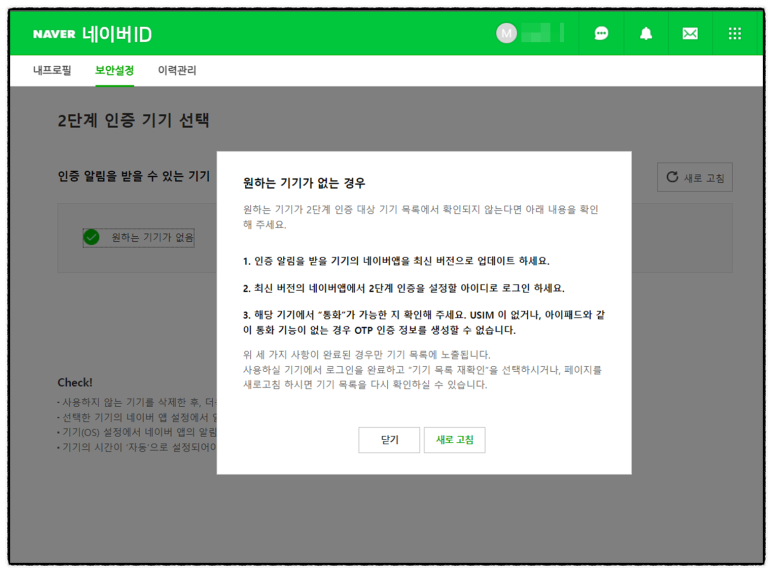
Task: Click dialog heading 원하는 기기가 없는 경우
Action: 304,183
